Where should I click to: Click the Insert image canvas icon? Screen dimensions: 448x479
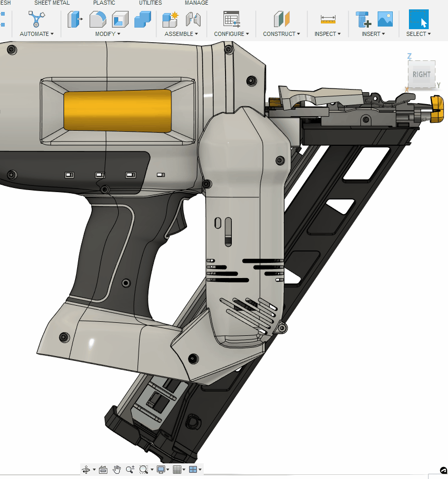pos(385,19)
